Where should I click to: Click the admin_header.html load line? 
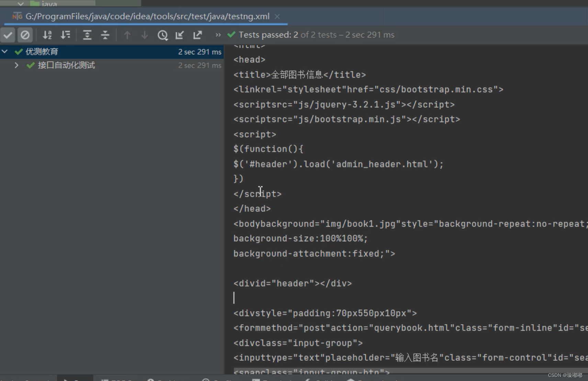coord(338,164)
